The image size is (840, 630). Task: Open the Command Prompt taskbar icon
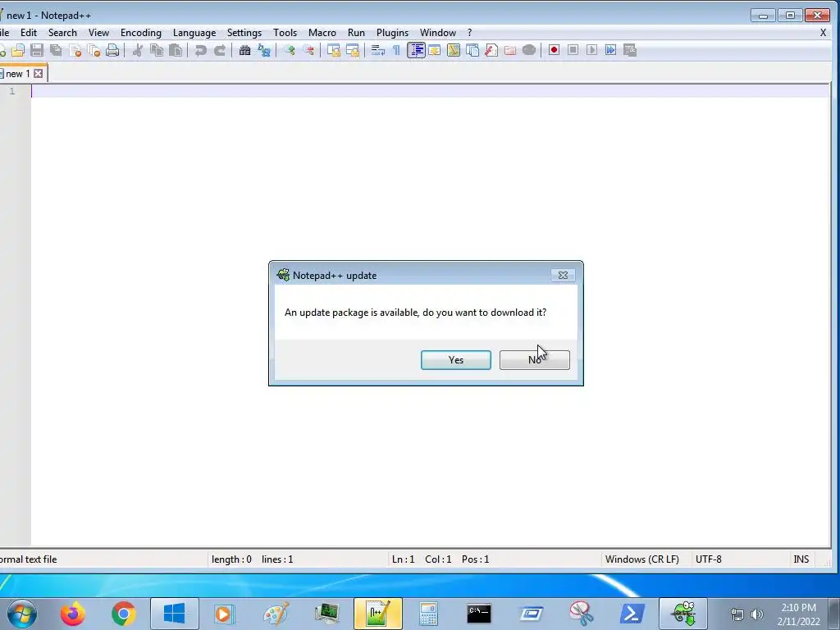[479, 614]
